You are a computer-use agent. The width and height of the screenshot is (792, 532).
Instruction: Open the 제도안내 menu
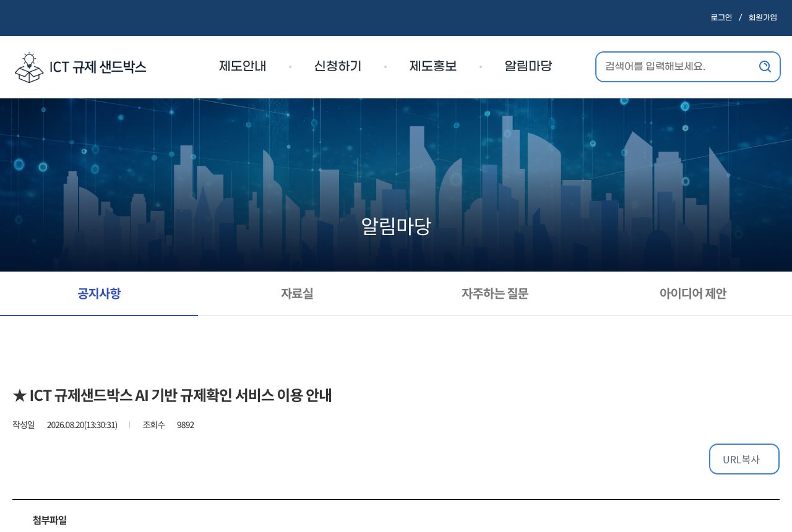[x=243, y=66]
